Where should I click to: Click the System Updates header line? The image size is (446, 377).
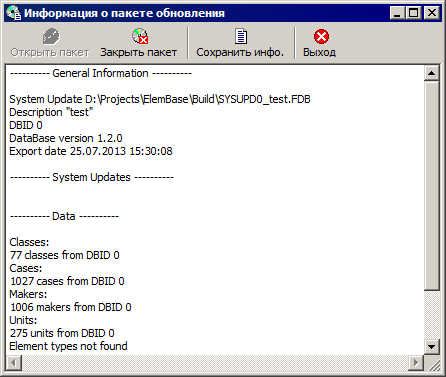point(92,177)
